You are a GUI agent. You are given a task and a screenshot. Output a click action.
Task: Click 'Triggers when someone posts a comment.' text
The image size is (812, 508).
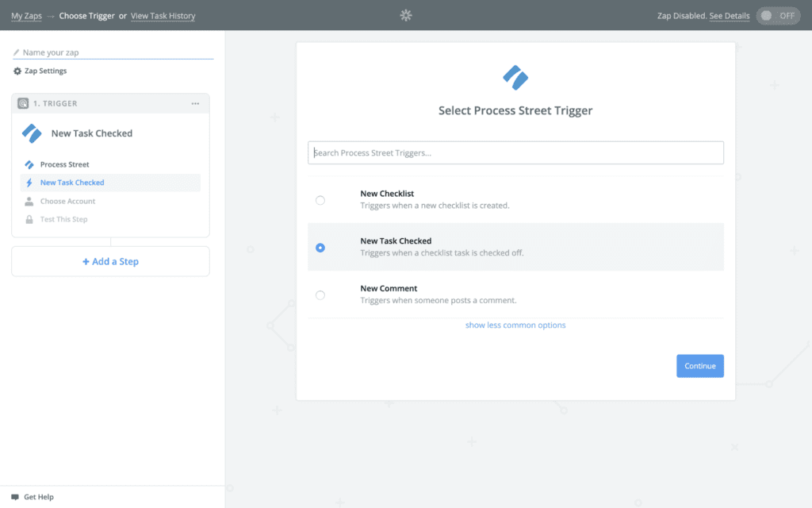pos(438,301)
